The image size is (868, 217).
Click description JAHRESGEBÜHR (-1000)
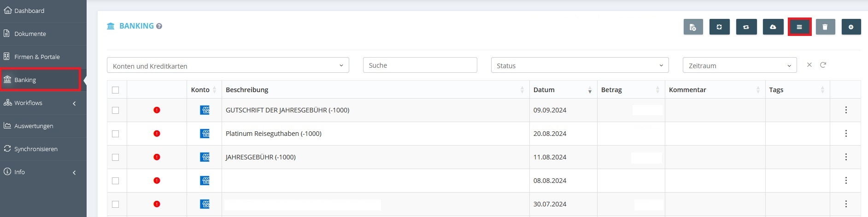tap(261, 157)
